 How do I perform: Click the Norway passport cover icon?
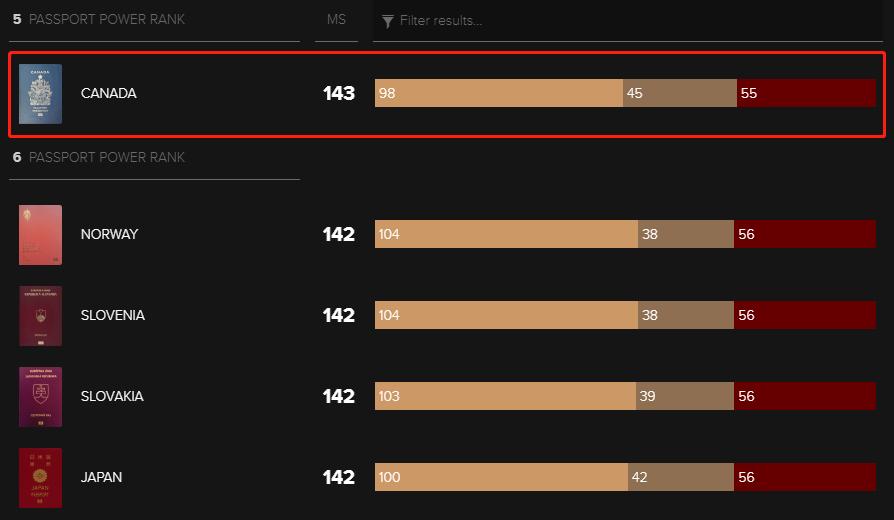click(x=40, y=235)
